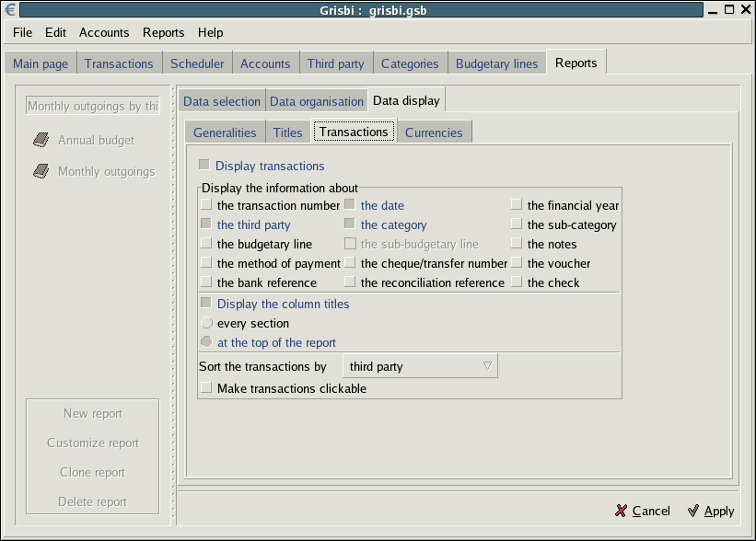Open the Accounts menu
Viewport: 756px width, 541px height.
pos(104,32)
